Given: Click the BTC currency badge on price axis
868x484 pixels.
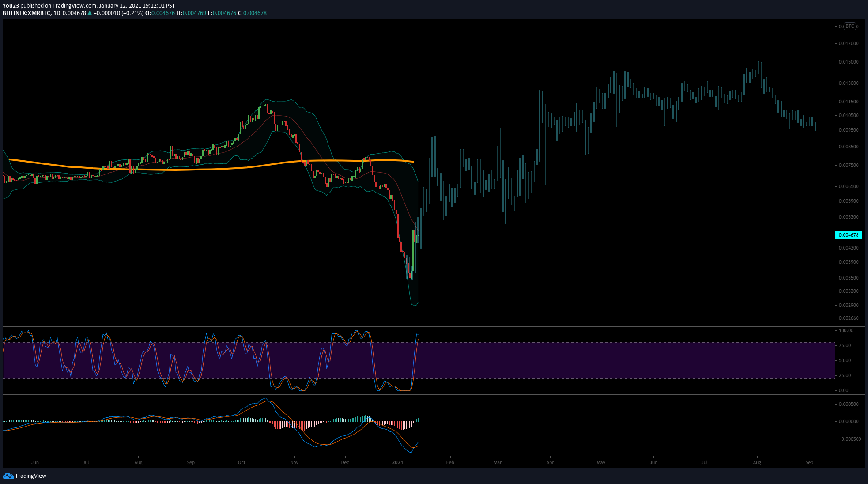Looking at the screenshot, I should (850, 26).
